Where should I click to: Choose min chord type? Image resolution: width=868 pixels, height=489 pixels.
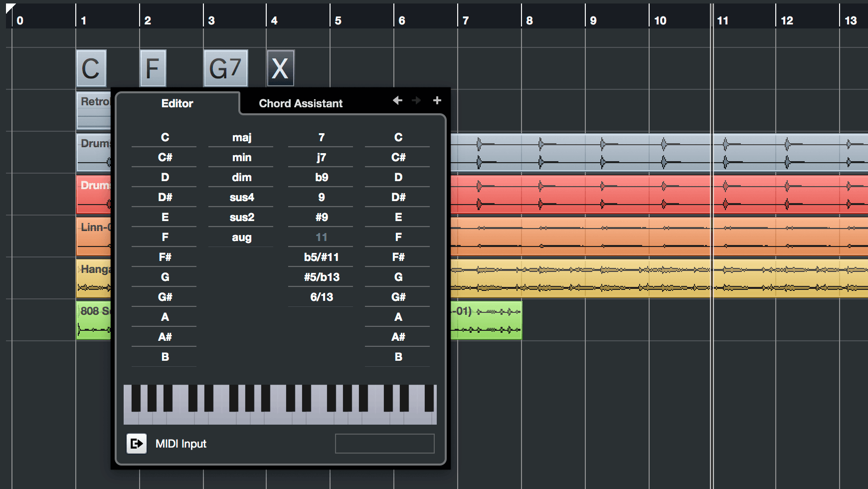[x=241, y=157]
